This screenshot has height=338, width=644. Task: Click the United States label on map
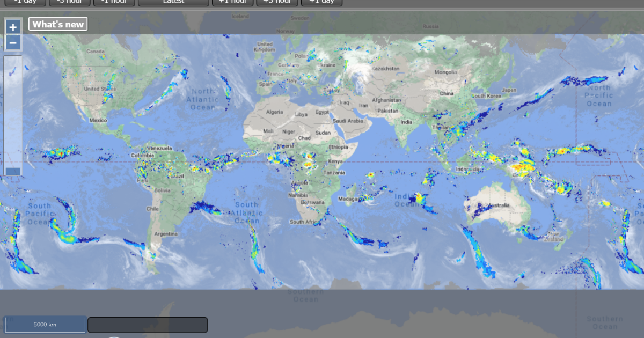(100, 89)
